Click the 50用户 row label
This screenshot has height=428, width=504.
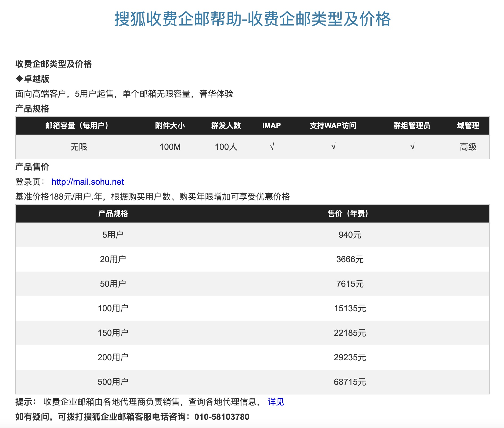pyautogui.click(x=113, y=284)
